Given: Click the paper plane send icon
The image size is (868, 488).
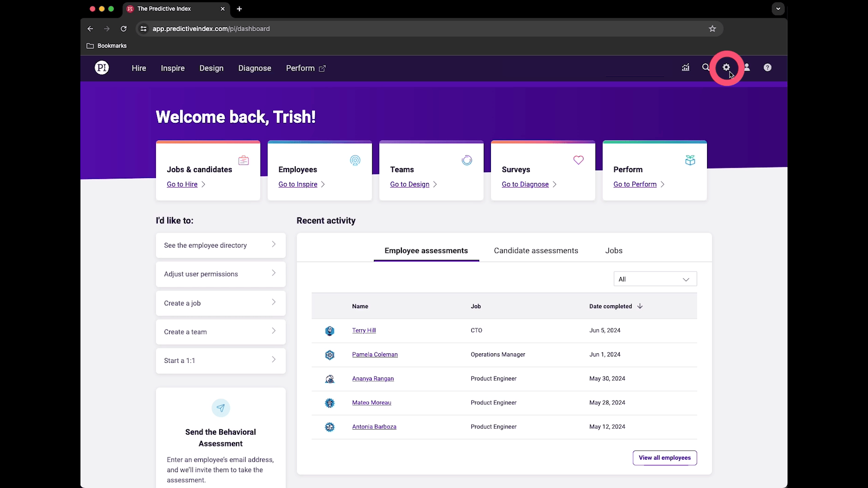Looking at the screenshot, I should [221, 408].
